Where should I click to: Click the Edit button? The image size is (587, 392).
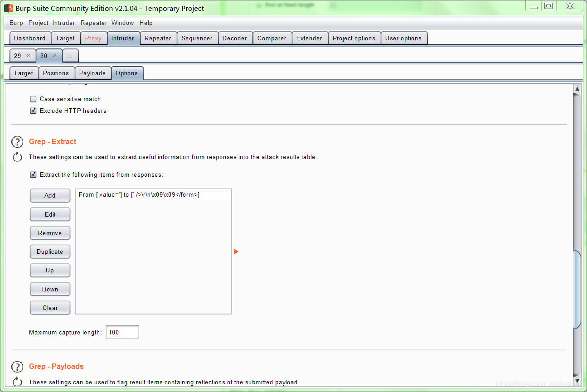tap(50, 214)
